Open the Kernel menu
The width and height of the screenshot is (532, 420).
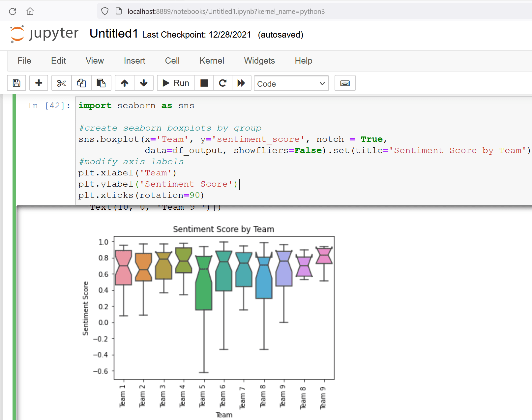pos(212,61)
